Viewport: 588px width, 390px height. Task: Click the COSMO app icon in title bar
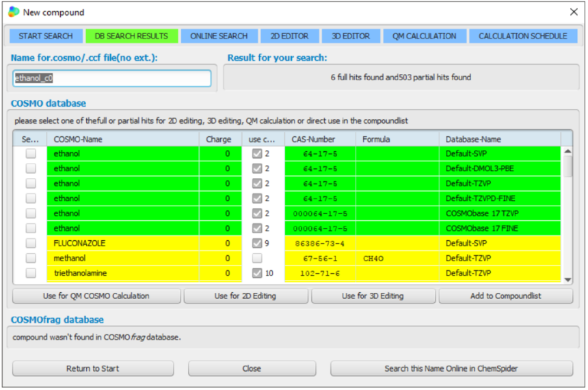[x=13, y=12]
